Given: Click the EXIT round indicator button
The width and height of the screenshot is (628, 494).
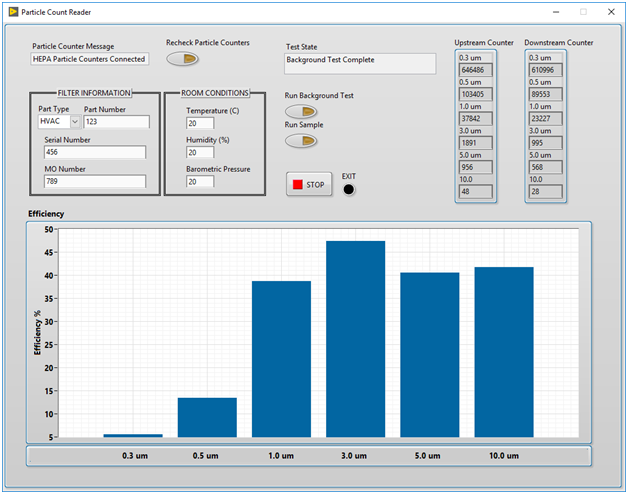Looking at the screenshot, I should 349,189.
